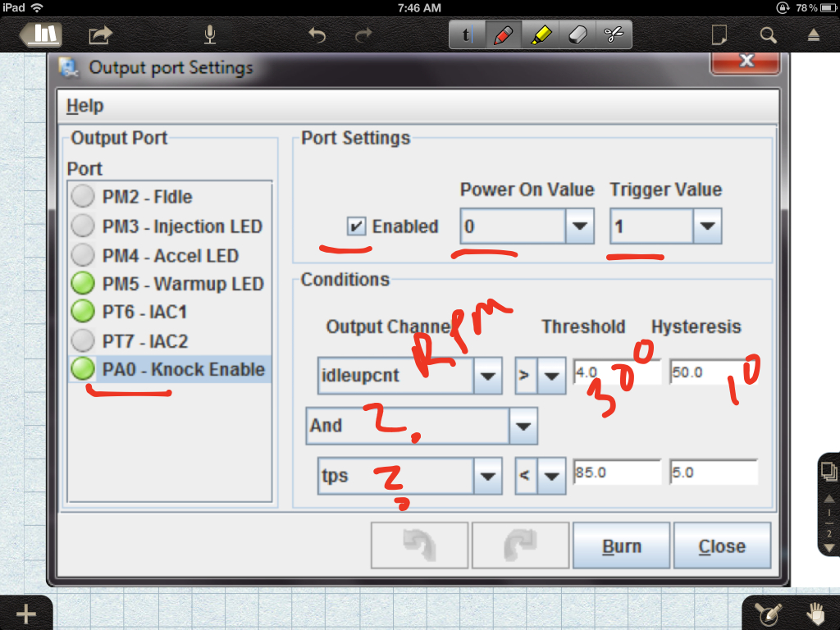840x630 pixels.
Task: Select the red pen tool
Action: 503,34
